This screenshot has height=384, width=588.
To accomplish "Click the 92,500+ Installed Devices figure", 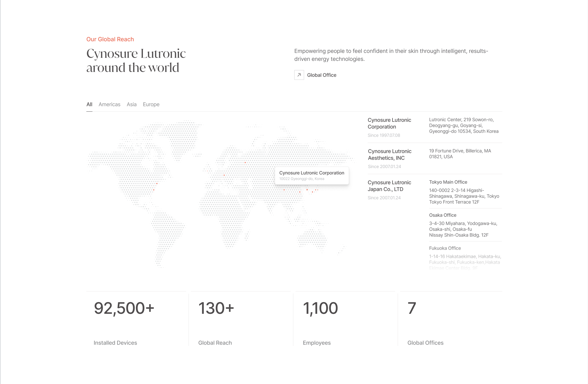I will click(124, 308).
